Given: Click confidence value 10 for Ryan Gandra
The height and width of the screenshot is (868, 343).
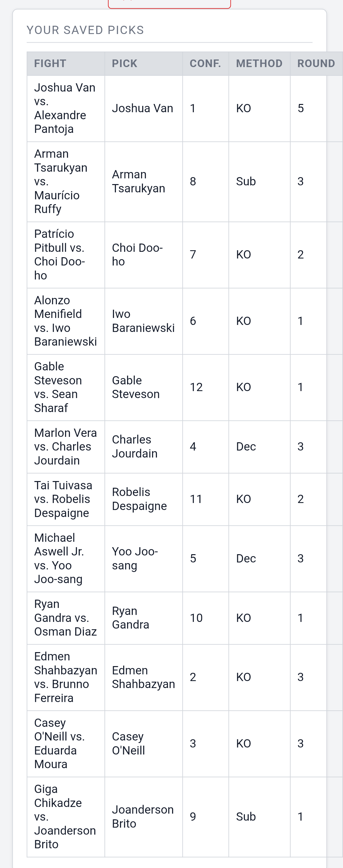Looking at the screenshot, I should coord(196,618).
